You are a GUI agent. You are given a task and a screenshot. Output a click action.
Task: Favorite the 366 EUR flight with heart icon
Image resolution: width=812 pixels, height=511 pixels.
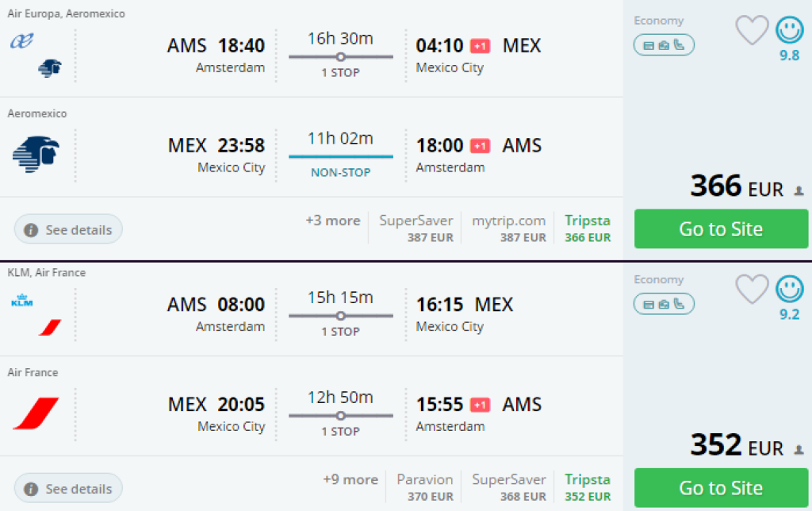click(x=752, y=31)
